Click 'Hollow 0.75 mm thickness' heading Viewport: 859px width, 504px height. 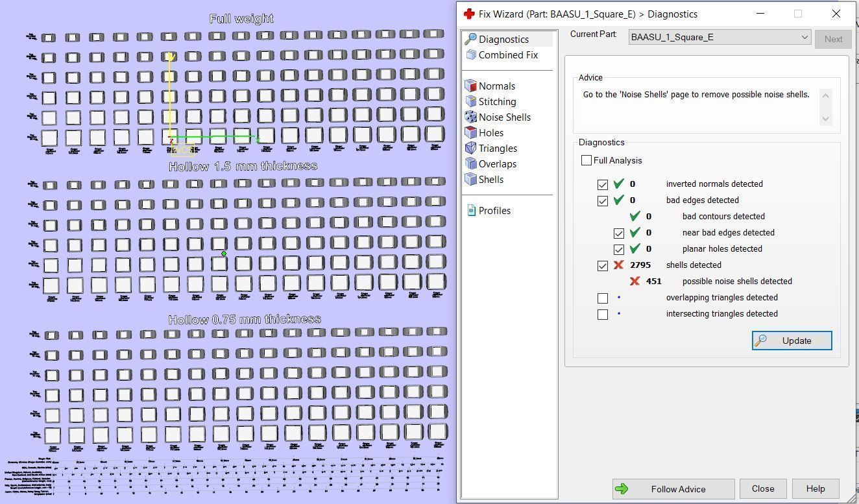click(245, 319)
